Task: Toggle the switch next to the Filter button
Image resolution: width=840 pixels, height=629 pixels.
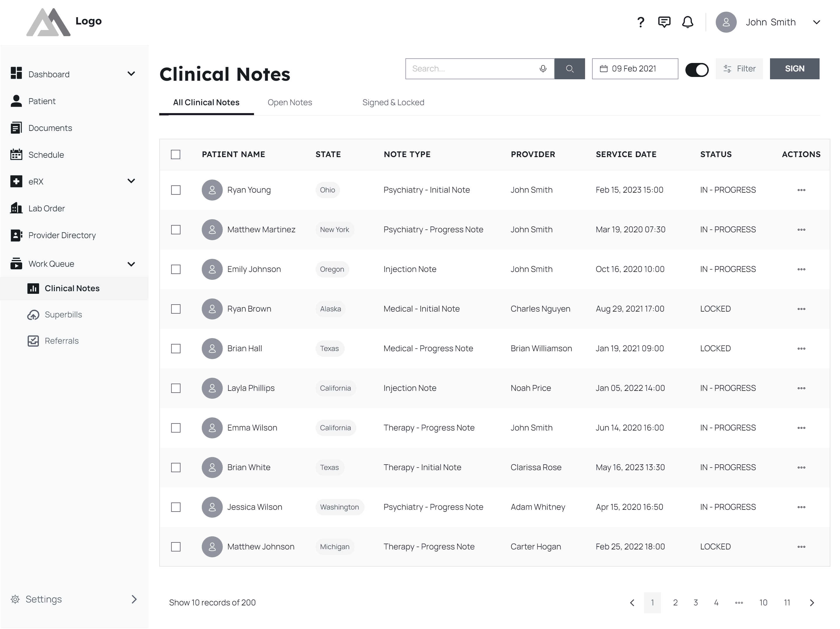Action: [697, 69]
